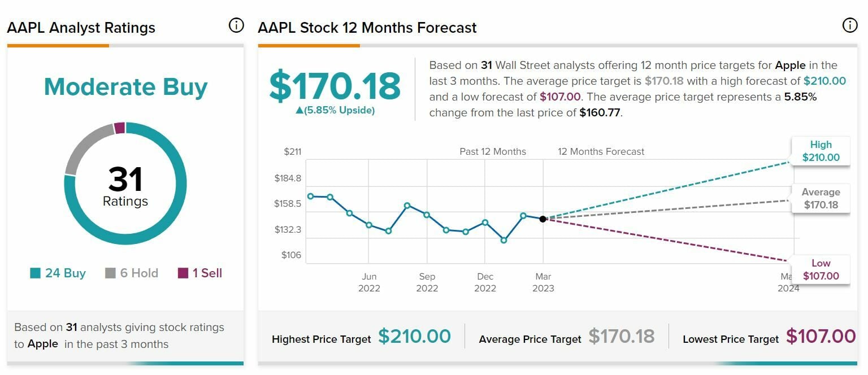Click the black current price dot at Mar 2023
This screenshot has height=375, width=868.
[542, 219]
